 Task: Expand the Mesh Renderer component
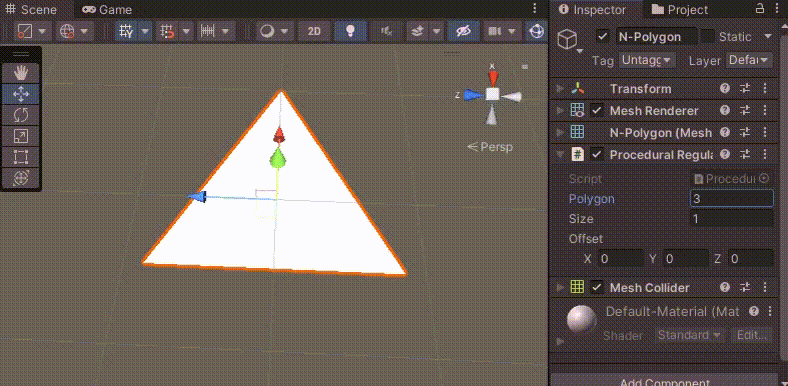[560, 111]
